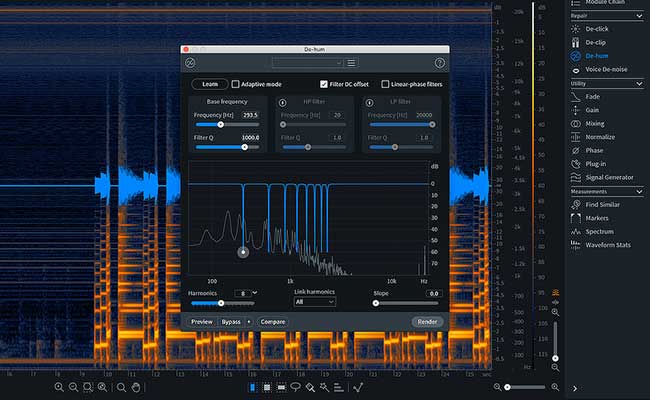Viewport: 650px width, 400px height.
Task: Select Normalize in the Utility list
Action: [x=602, y=137]
